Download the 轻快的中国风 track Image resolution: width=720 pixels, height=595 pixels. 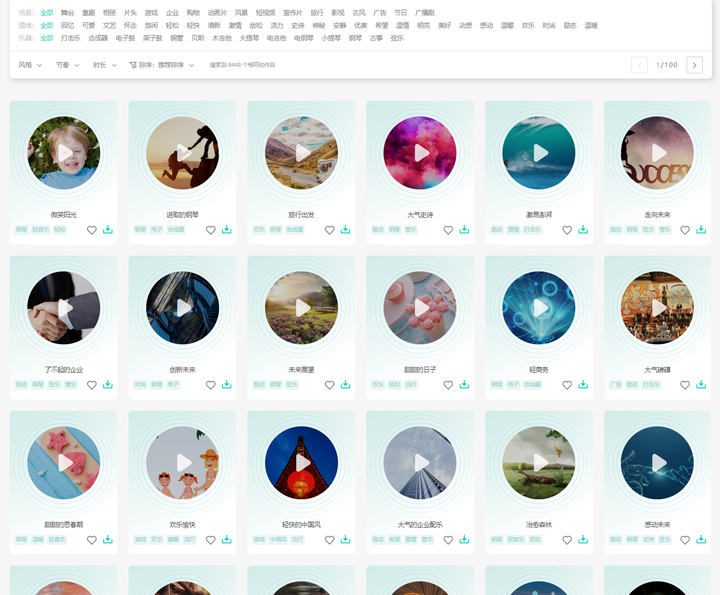coord(345,539)
